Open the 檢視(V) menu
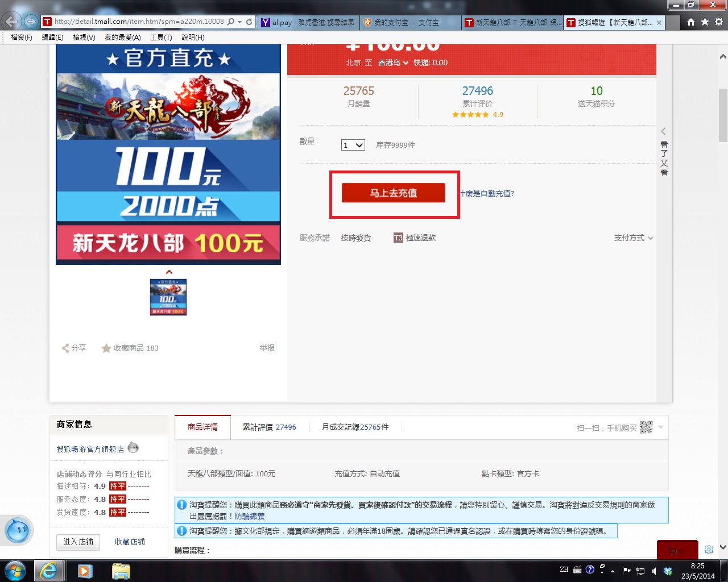The height and width of the screenshot is (582, 728). 84,37
